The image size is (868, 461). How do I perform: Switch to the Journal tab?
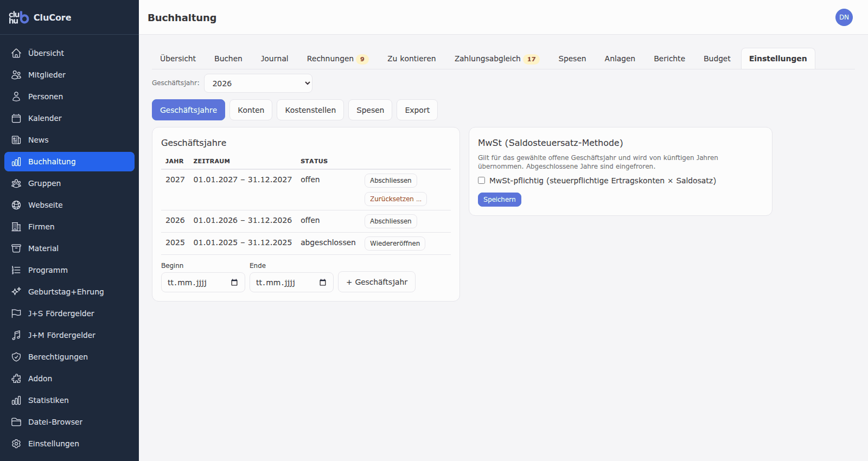pos(275,59)
